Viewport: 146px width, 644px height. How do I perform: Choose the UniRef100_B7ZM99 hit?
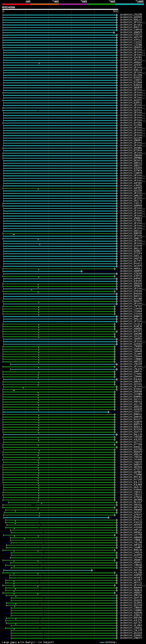tap(131, 82)
